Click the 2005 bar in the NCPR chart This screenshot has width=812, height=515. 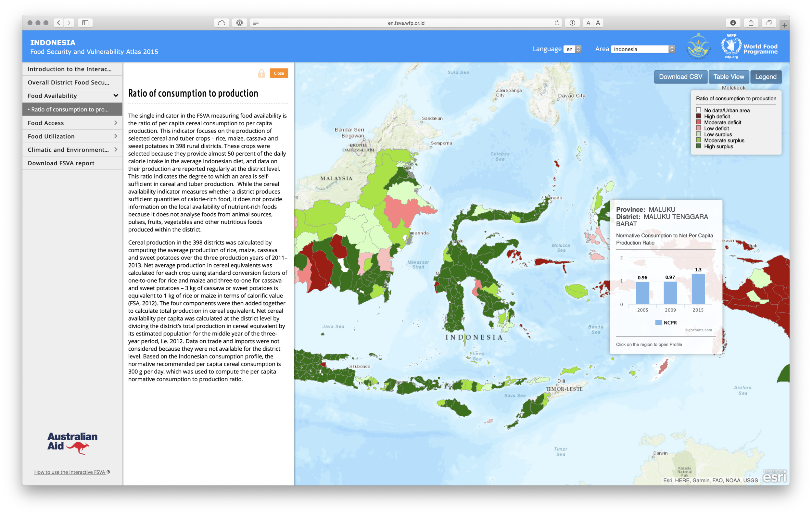(642, 293)
